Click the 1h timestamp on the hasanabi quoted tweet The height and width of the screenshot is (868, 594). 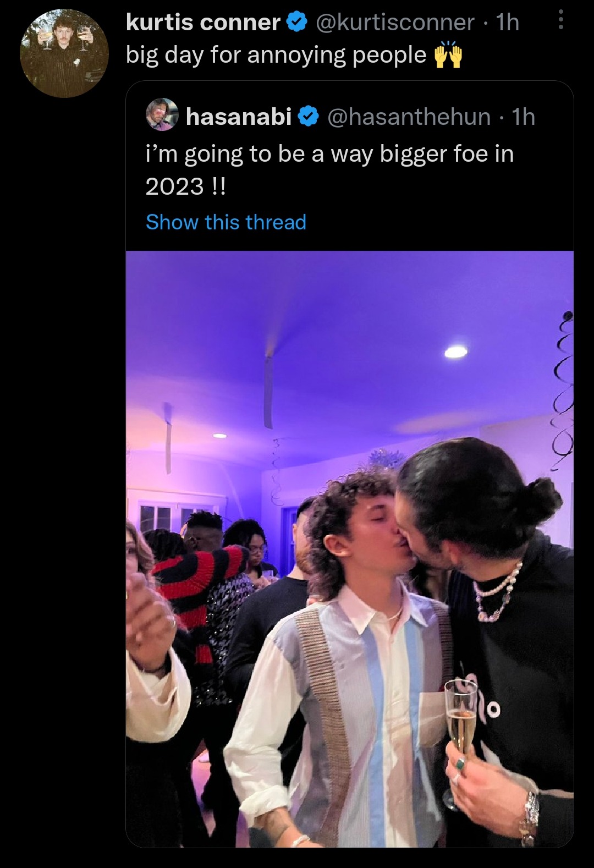(x=523, y=117)
